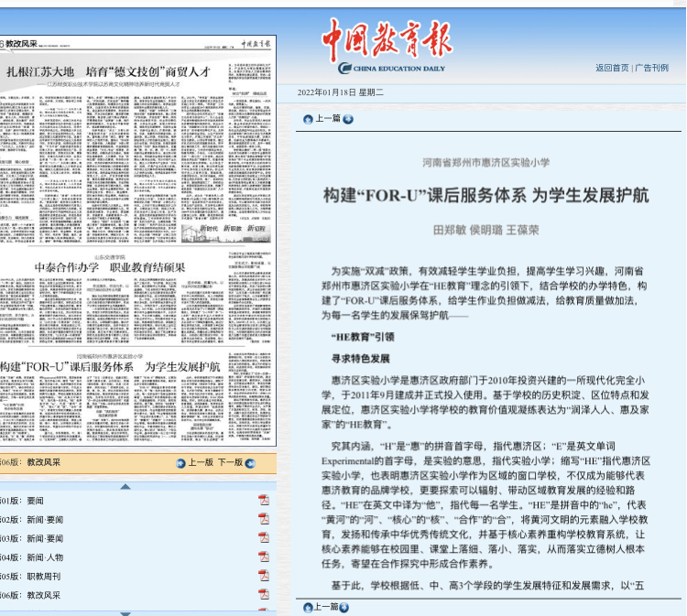Click the paragraph beginning 惠济区实验小学是惠济区政府部门

pyautogui.click(x=485, y=403)
